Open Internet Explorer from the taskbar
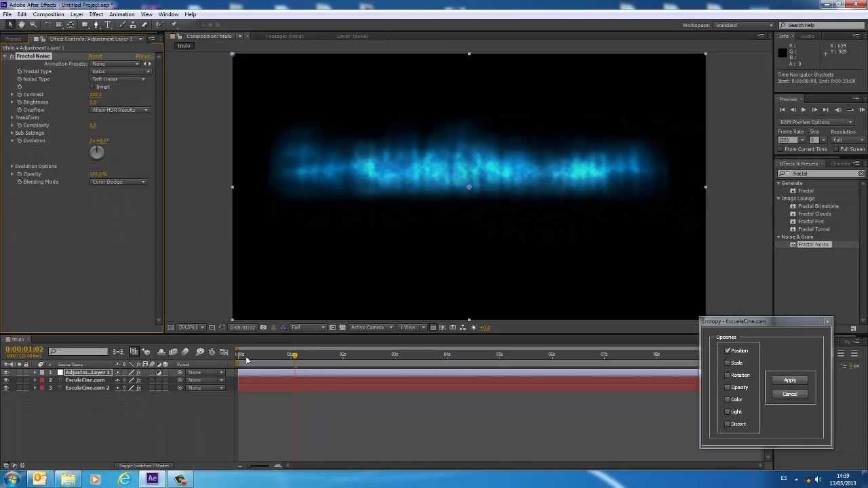Viewport: 868px width, 488px height. tap(124, 479)
